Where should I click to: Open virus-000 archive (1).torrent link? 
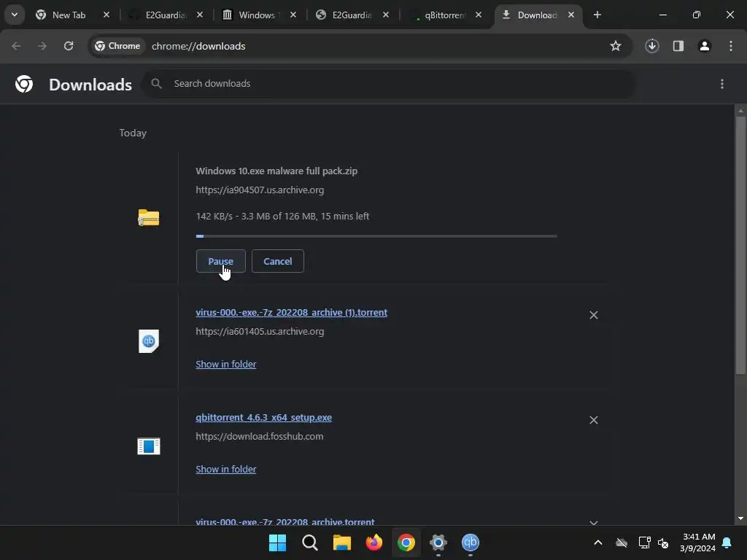click(x=292, y=312)
